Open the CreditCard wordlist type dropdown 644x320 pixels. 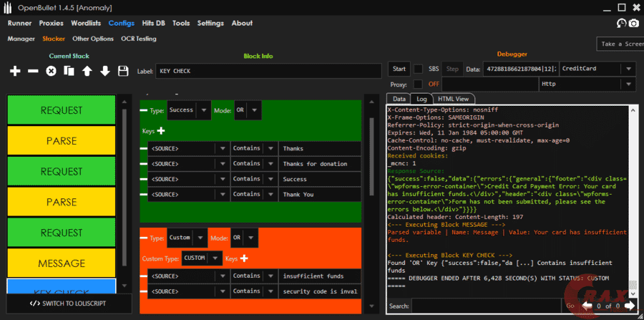tap(628, 69)
